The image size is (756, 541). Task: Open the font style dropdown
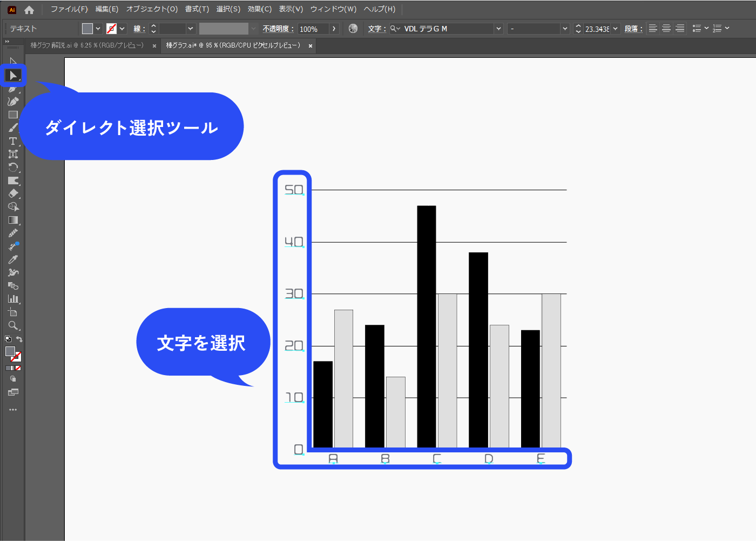coord(565,29)
